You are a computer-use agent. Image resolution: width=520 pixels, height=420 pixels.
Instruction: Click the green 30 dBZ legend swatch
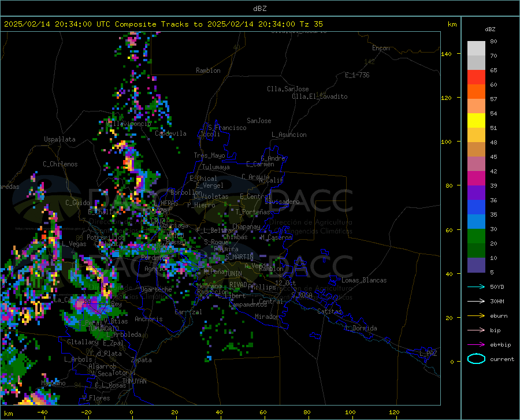[x=476, y=236]
